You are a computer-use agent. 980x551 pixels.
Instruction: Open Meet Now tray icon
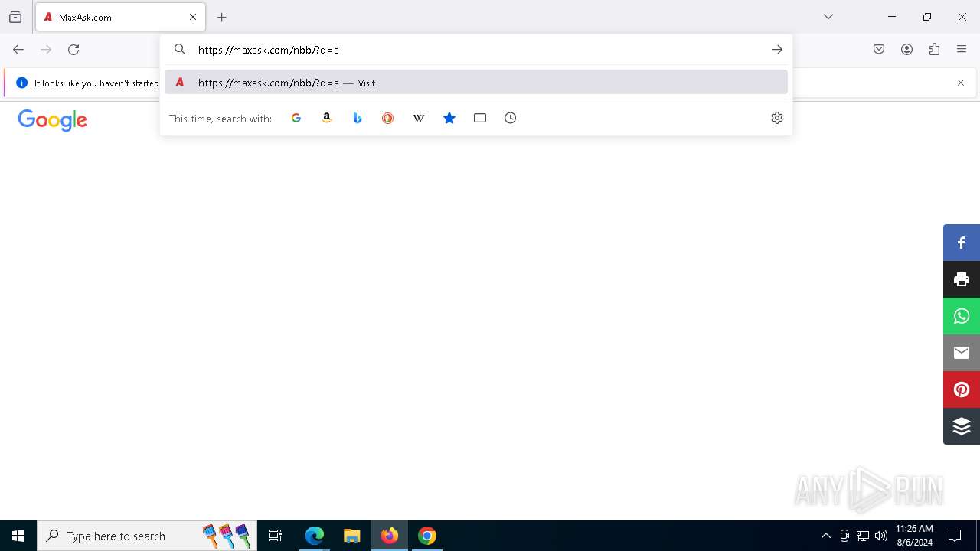coord(844,536)
